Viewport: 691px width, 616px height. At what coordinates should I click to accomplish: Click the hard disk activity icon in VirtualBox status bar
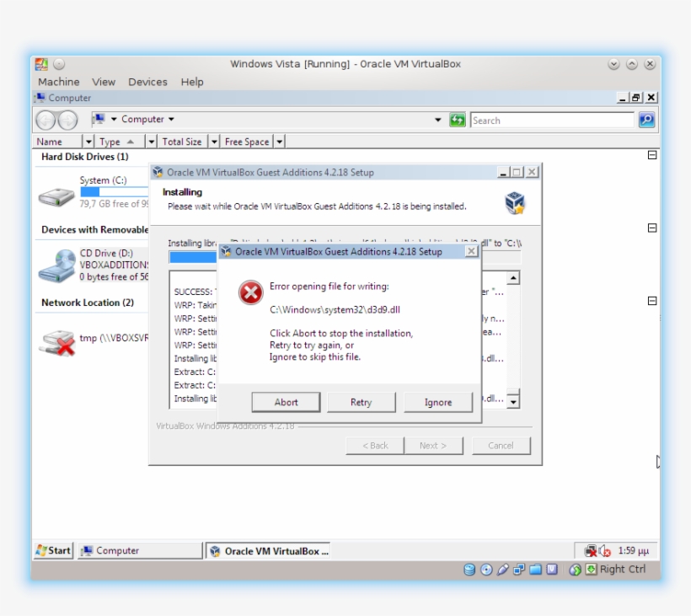[469, 570]
